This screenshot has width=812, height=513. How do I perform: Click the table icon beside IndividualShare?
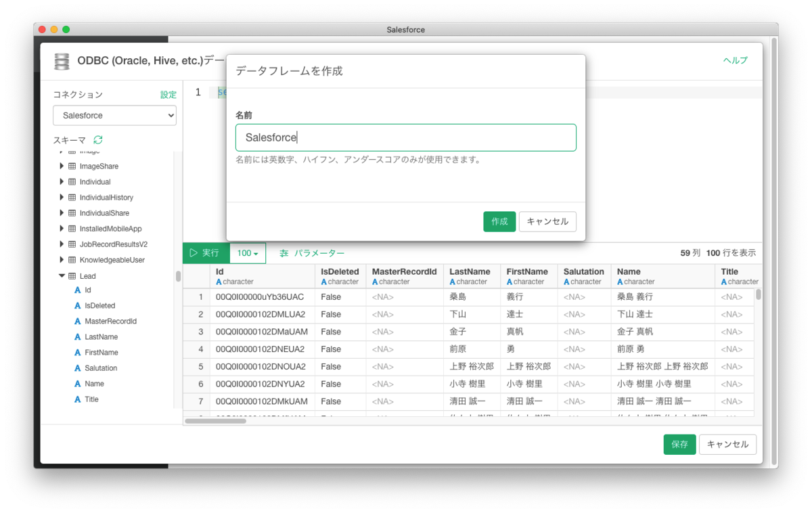click(72, 213)
